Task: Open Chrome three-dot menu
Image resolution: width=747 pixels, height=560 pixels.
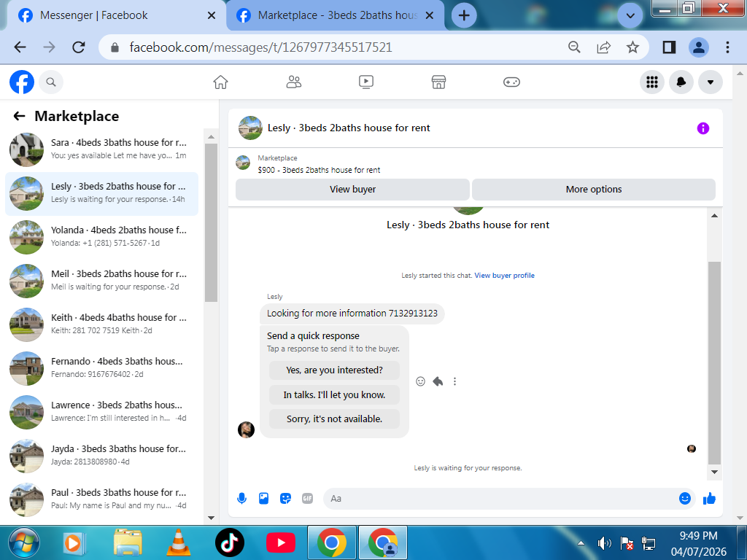Action: pyautogui.click(x=727, y=47)
